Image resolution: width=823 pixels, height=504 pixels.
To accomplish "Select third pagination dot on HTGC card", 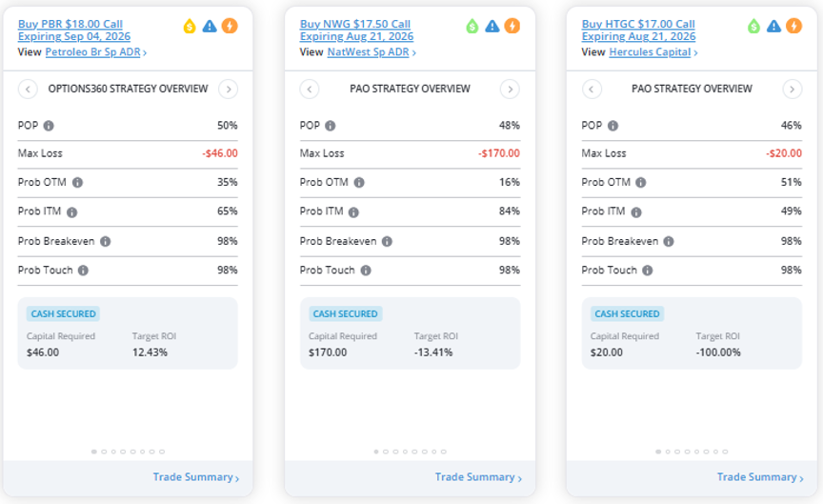I will click(677, 452).
